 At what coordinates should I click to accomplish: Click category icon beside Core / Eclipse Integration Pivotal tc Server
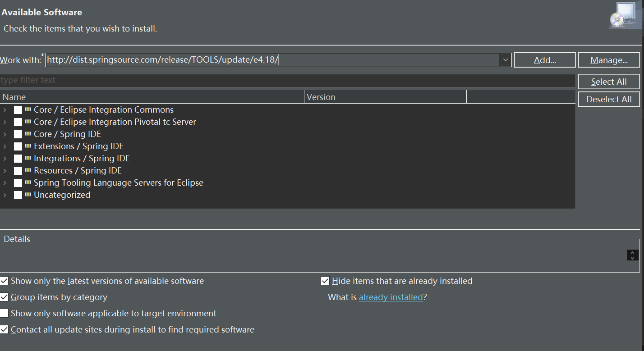pos(28,122)
